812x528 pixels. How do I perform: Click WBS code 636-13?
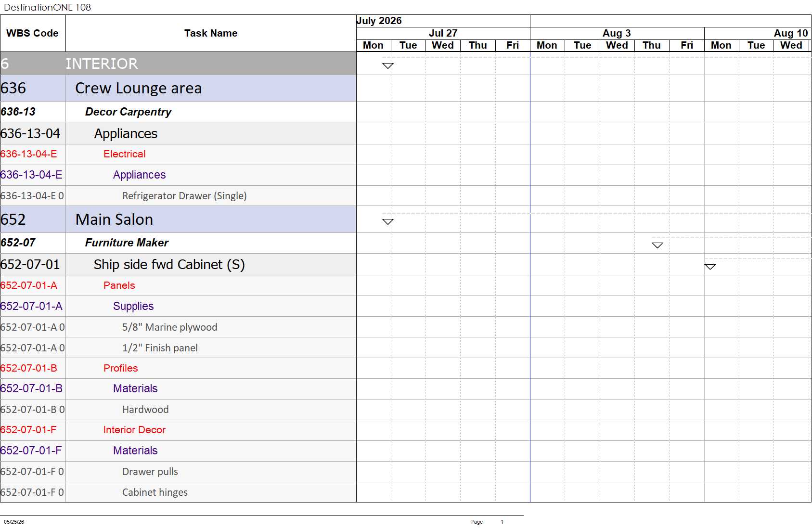(x=18, y=112)
